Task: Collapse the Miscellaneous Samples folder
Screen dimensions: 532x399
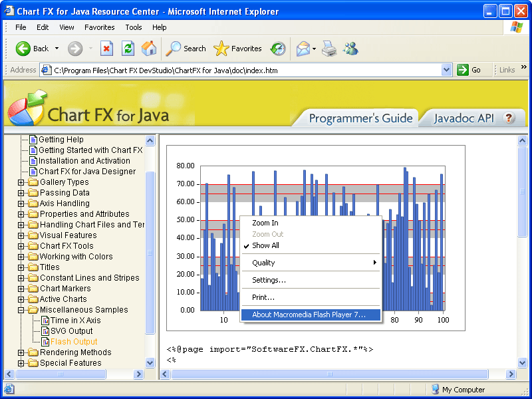Action: coord(21,310)
